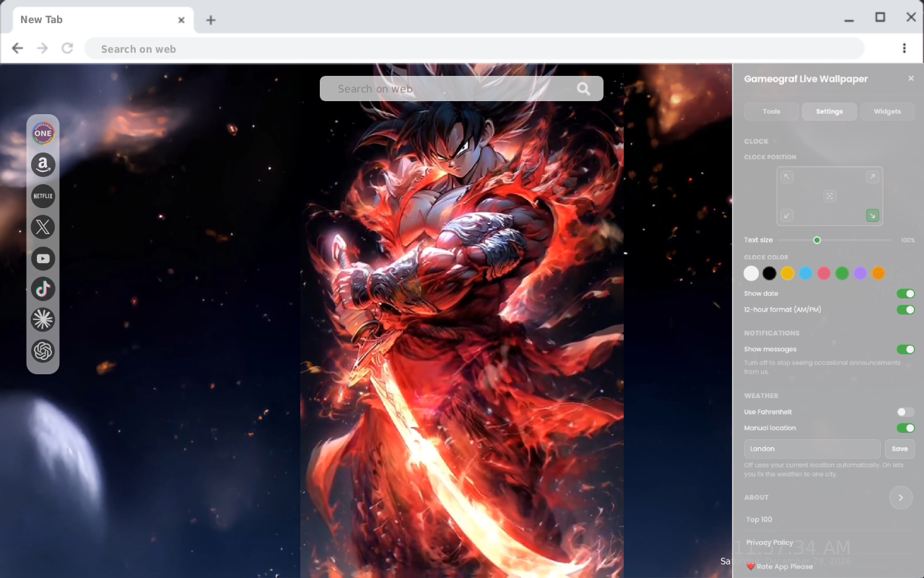Focus the wallpaper Search on web box
The height and width of the screenshot is (578, 924).
[461, 89]
